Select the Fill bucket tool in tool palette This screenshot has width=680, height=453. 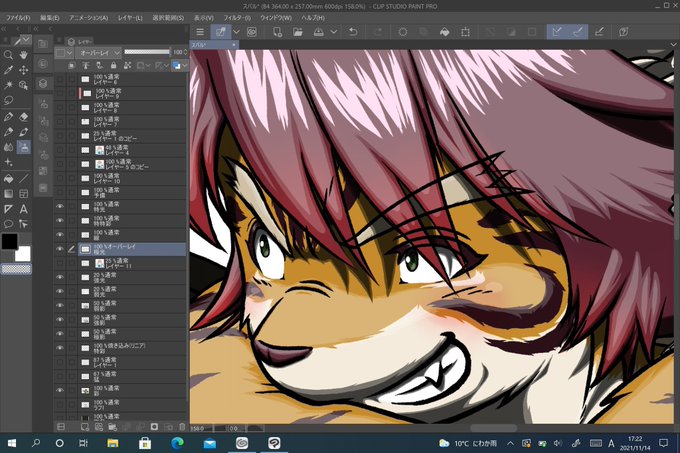(8, 179)
